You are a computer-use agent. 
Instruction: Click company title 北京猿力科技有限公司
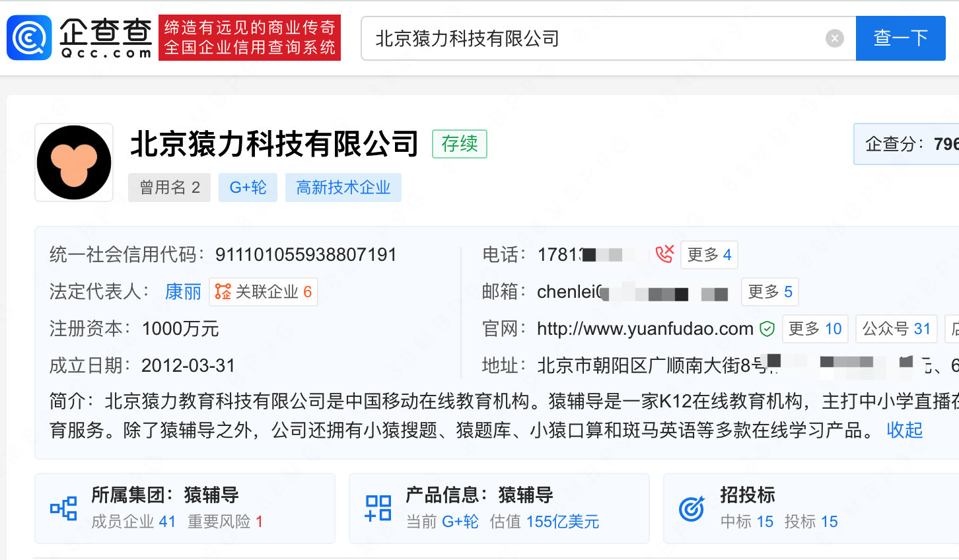tap(274, 144)
